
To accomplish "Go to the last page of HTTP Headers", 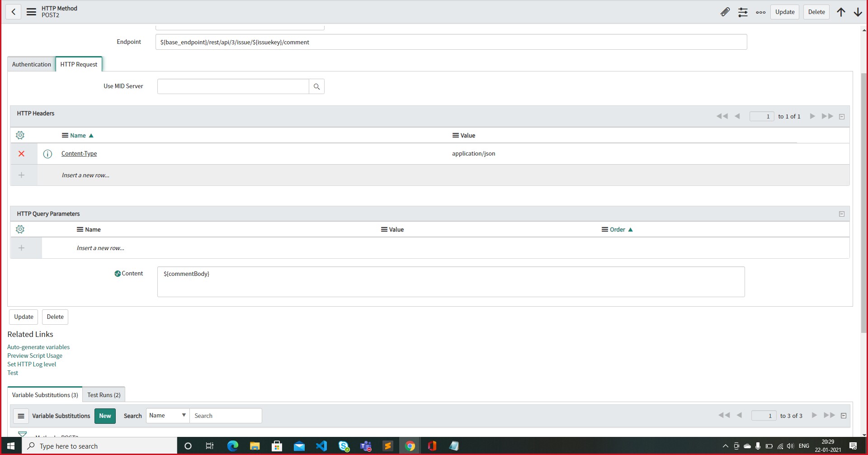I will 827,116.
